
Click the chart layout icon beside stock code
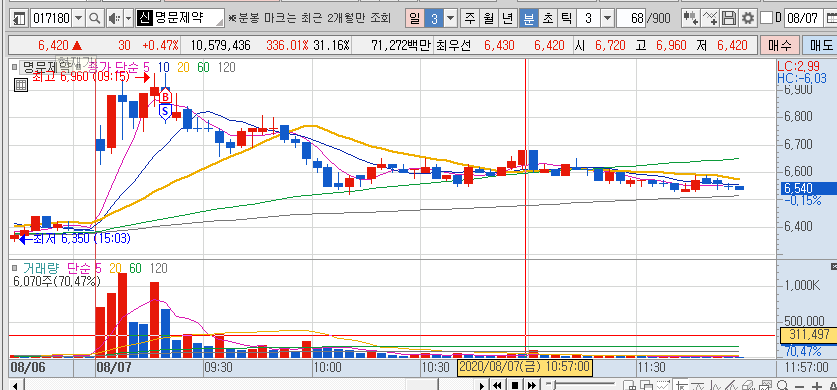[x=20, y=19]
